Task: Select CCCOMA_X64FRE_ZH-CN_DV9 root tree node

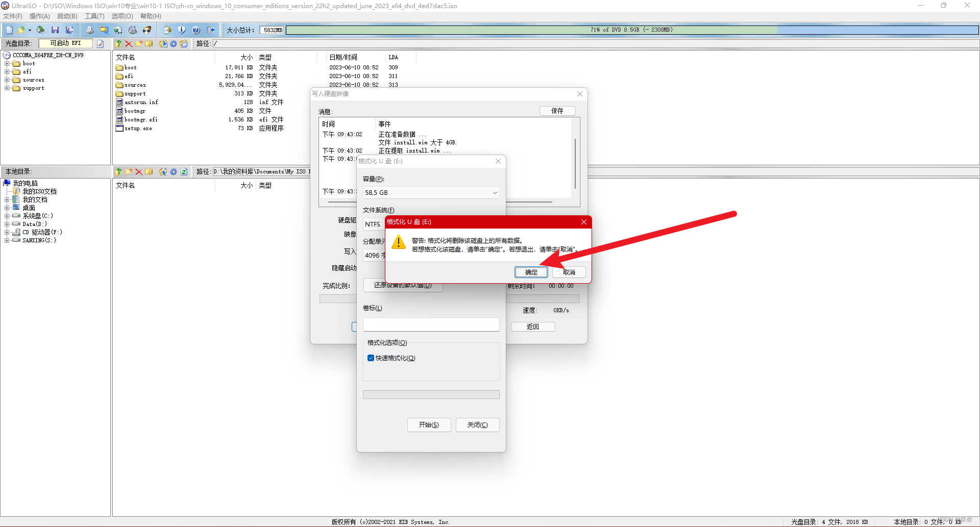Action: pyautogui.click(x=48, y=55)
